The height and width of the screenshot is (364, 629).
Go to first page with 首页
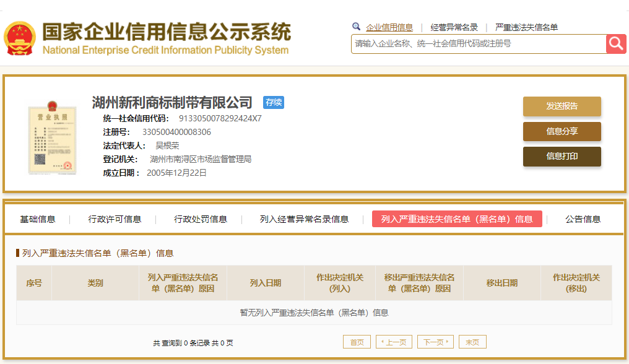(x=357, y=342)
